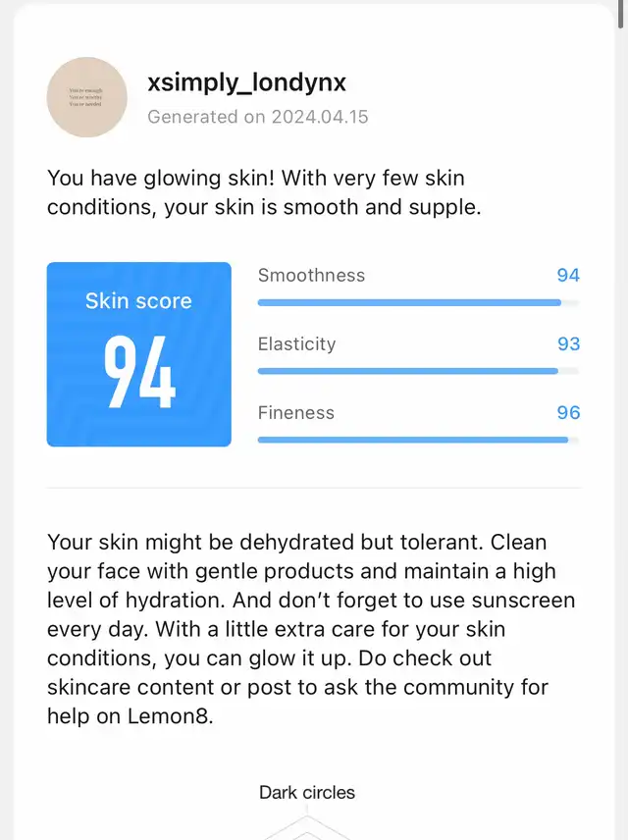Tap the dehydrated but tolerant advice paragraph
The width and height of the screenshot is (628, 840).
pos(311,629)
